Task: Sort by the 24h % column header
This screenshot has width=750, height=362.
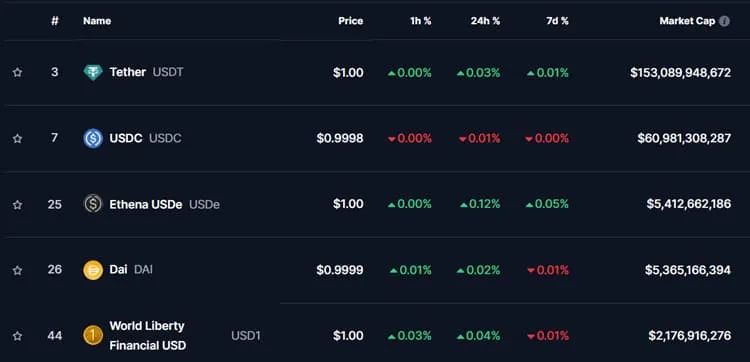Action: click(485, 21)
